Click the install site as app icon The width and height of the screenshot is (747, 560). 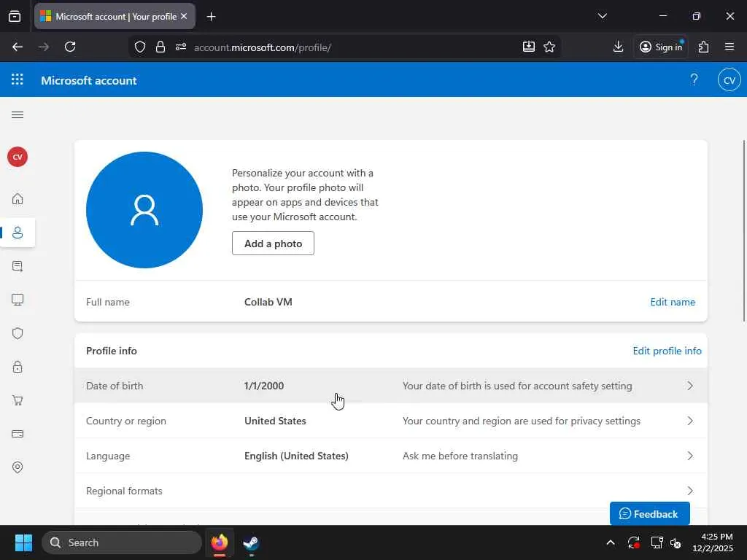click(x=529, y=47)
